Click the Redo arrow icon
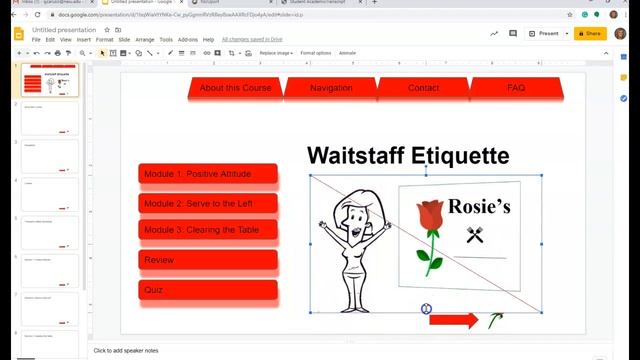This screenshot has width=640, height=360. [47, 53]
